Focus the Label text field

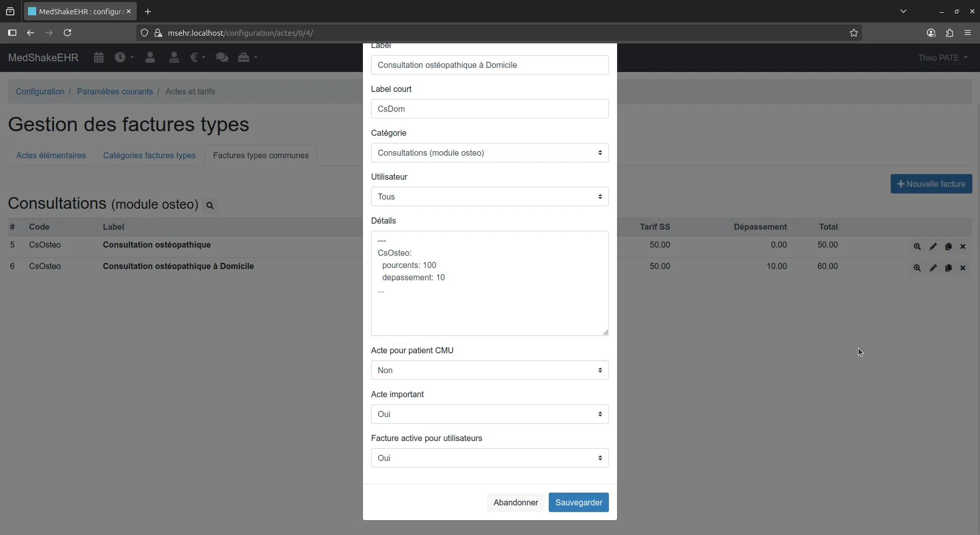[x=489, y=65]
